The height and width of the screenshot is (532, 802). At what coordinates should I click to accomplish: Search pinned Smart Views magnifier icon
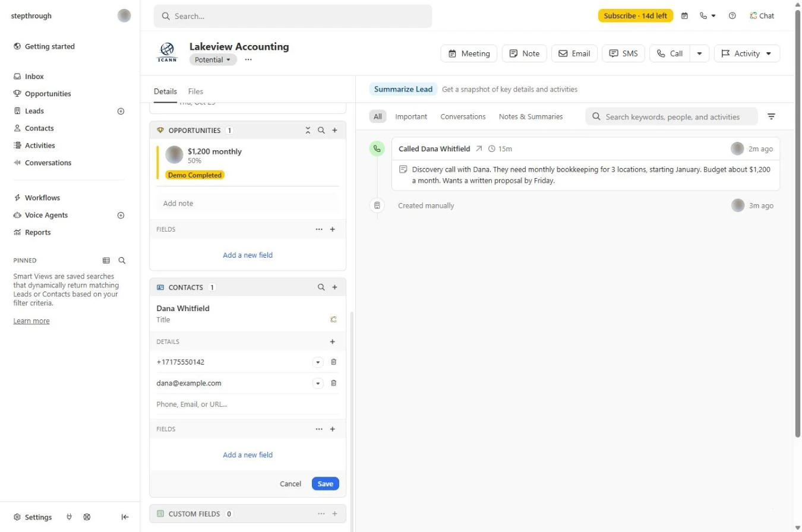click(122, 260)
